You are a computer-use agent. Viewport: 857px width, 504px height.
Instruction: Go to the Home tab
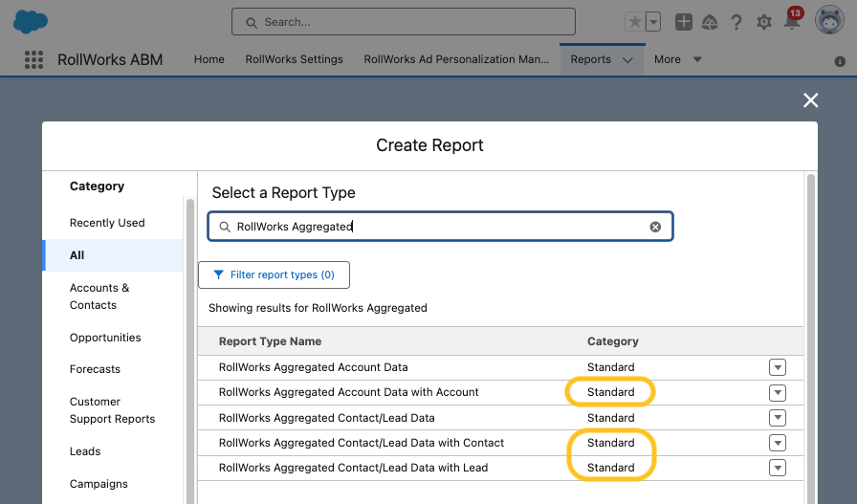coord(209,59)
